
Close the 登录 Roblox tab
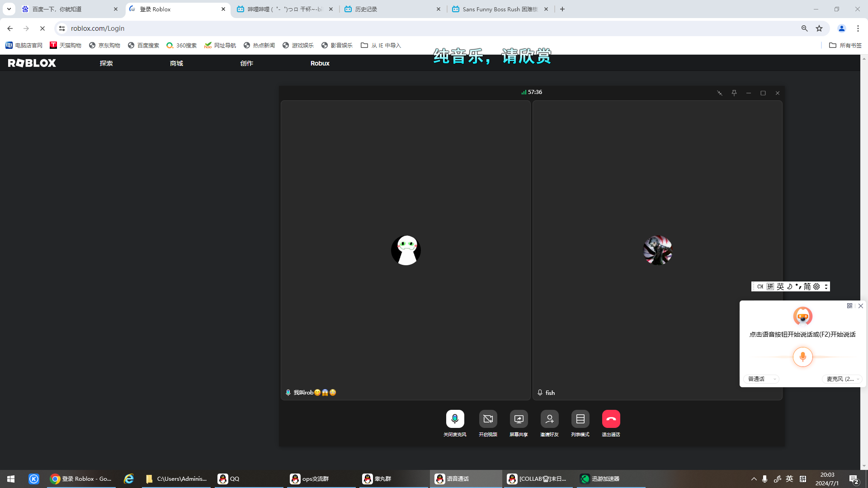[x=223, y=9]
